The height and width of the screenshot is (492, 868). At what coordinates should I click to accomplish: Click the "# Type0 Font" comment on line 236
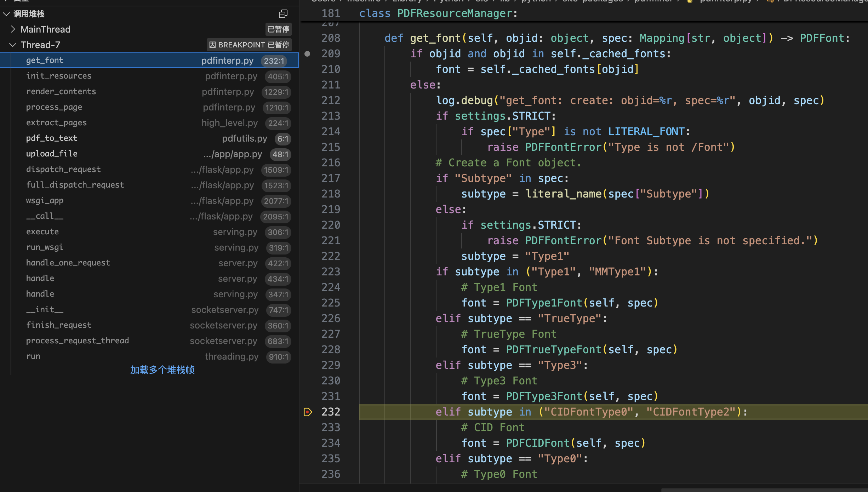(x=499, y=474)
